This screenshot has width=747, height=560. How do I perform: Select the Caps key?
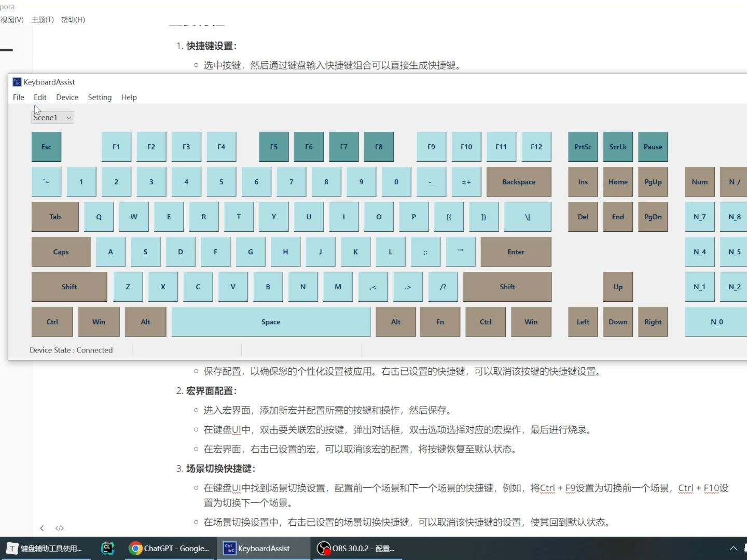[61, 252]
